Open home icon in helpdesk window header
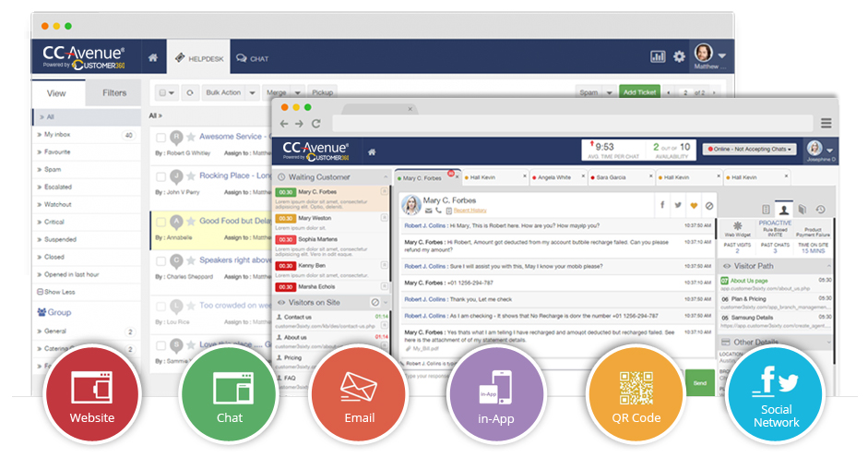Image resolution: width=868 pixels, height=458 pixels. [153, 57]
